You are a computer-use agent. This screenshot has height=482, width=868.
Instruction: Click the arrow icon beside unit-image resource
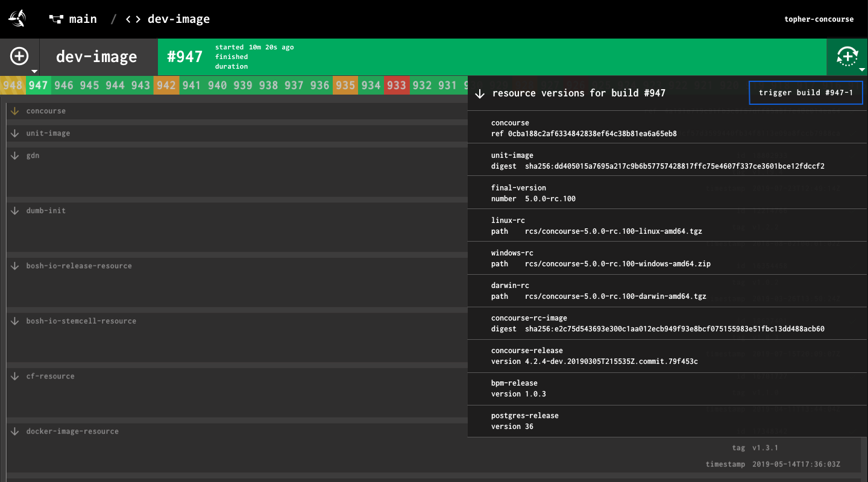coord(14,133)
